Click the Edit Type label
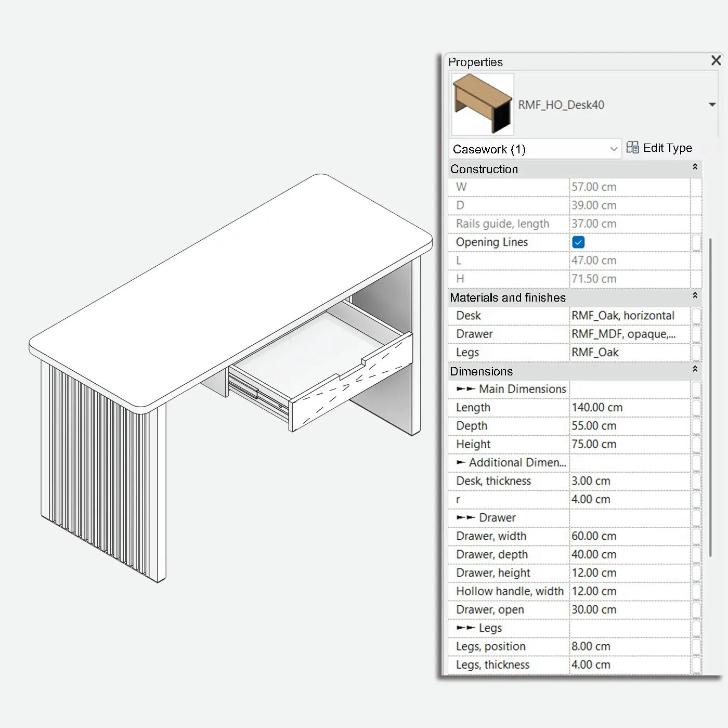728x728 pixels. coord(668,148)
